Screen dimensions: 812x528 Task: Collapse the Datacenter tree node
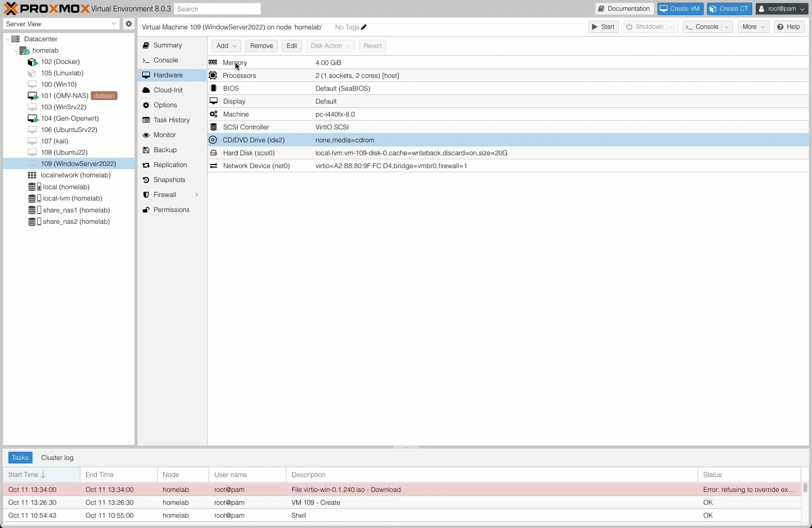(x=7, y=39)
